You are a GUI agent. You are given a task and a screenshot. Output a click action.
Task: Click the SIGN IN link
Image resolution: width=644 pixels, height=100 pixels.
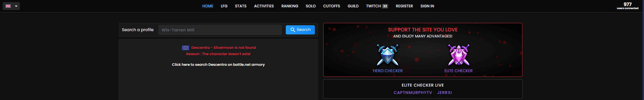coord(427,6)
